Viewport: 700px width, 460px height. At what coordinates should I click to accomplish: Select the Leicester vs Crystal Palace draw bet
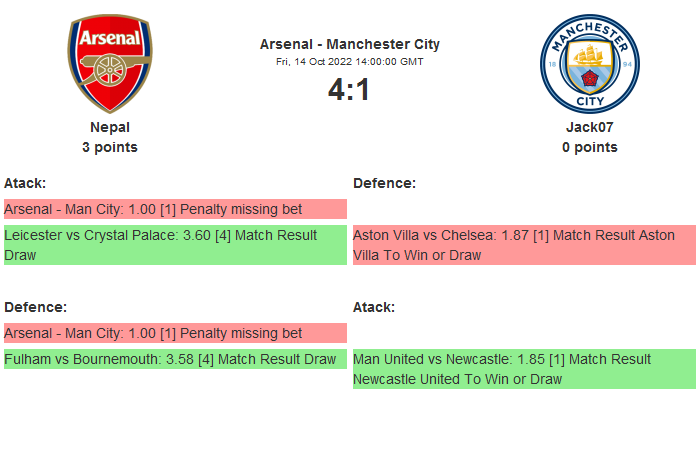coord(175,245)
